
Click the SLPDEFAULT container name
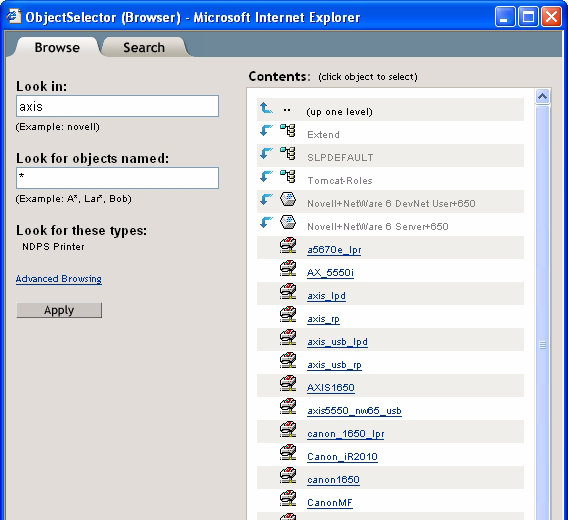[340, 158]
